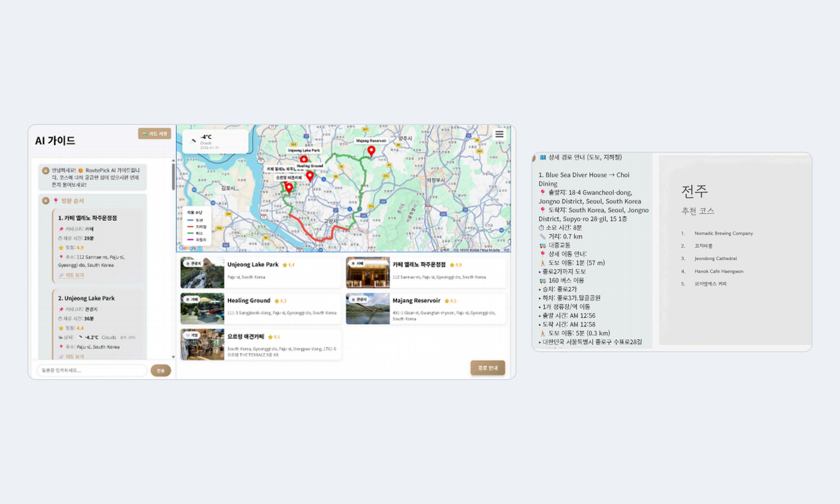
Task: Click the Unjeong Lake Park map pin
Action: coord(303,160)
